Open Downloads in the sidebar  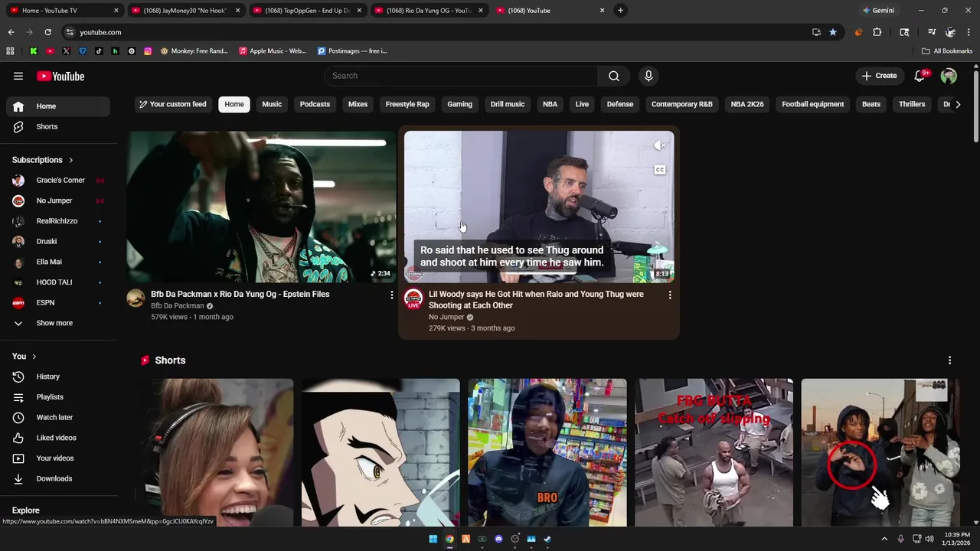coord(58,478)
